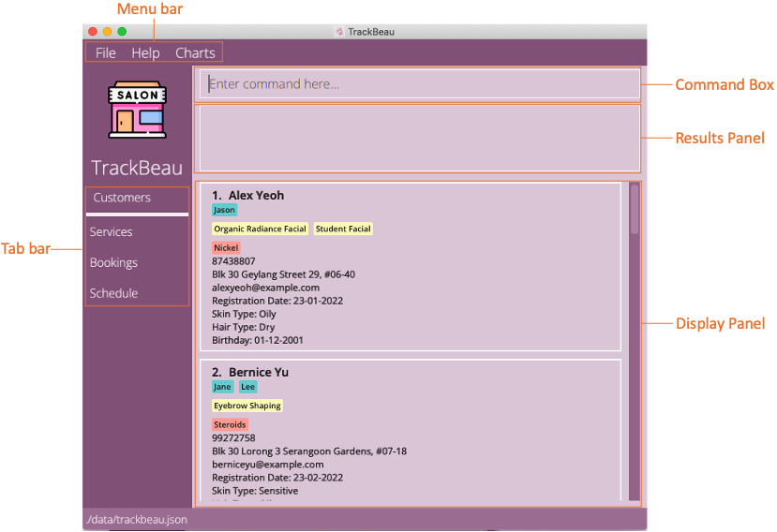Click the display panel vertical scrollbar thumb
This screenshot has width=777, height=532.
[635, 209]
